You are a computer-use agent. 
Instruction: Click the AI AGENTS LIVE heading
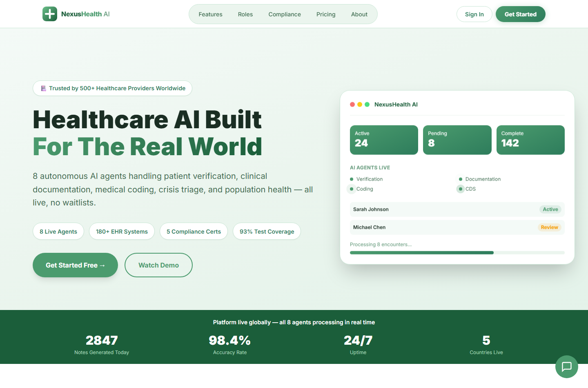click(370, 168)
